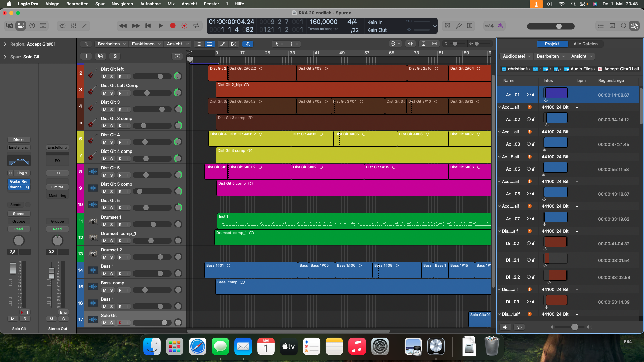Open the Funktionen dropdown menu
The image size is (644, 362).
(x=146, y=44)
